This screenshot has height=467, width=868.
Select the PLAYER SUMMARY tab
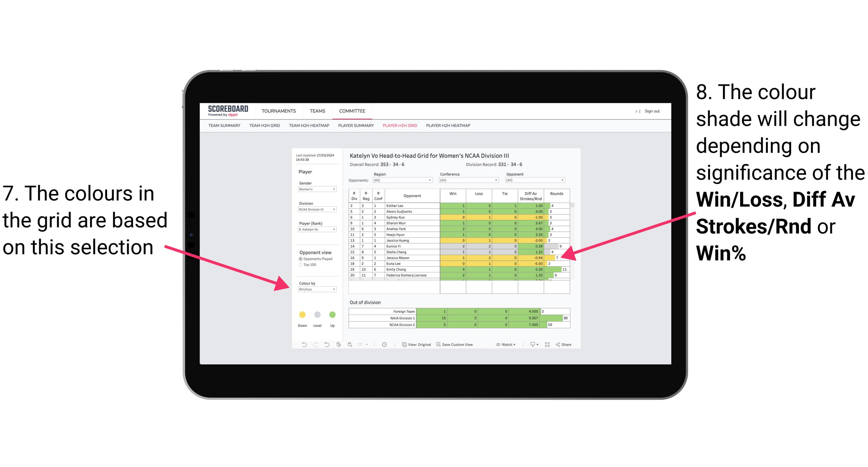coord(355,127)
